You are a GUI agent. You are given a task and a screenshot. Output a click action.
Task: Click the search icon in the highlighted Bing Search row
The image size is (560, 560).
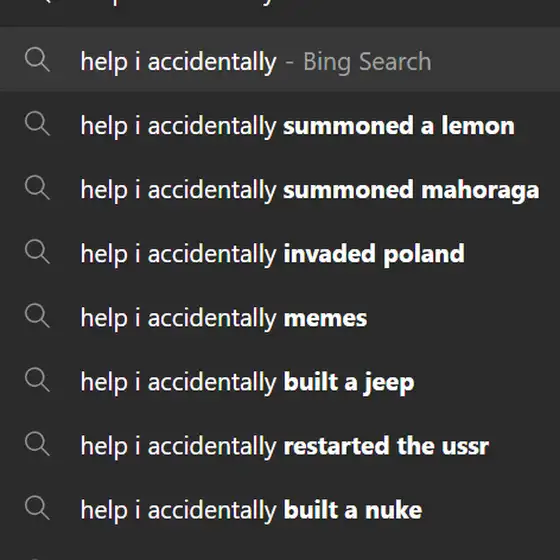click(37, 60)
